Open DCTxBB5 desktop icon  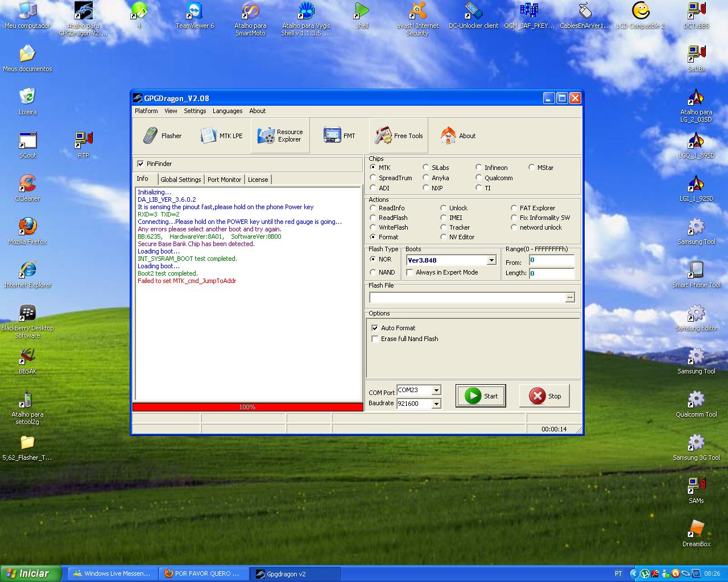pyautogui.click(x=696, y=15)
